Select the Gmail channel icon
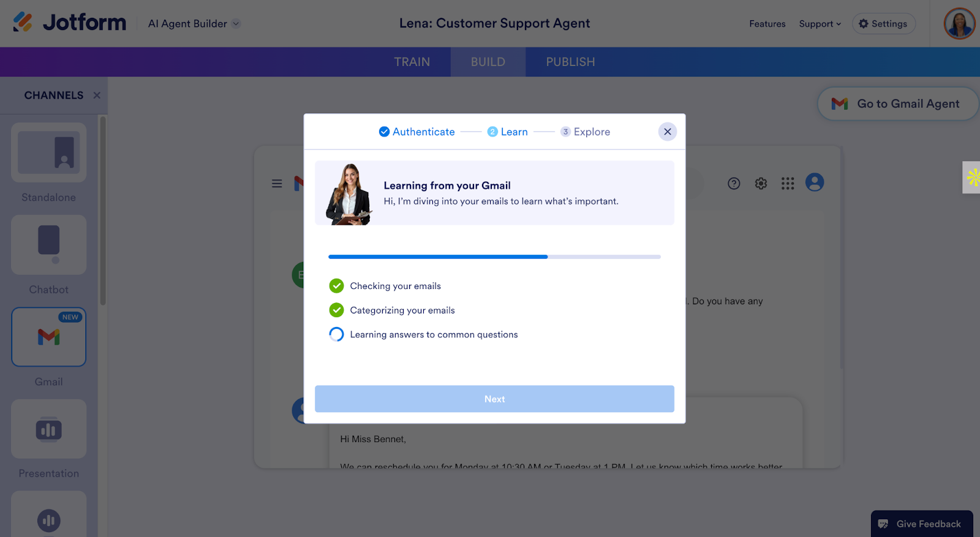This screenshot has width=980, height=537. (x=48, y=337)
